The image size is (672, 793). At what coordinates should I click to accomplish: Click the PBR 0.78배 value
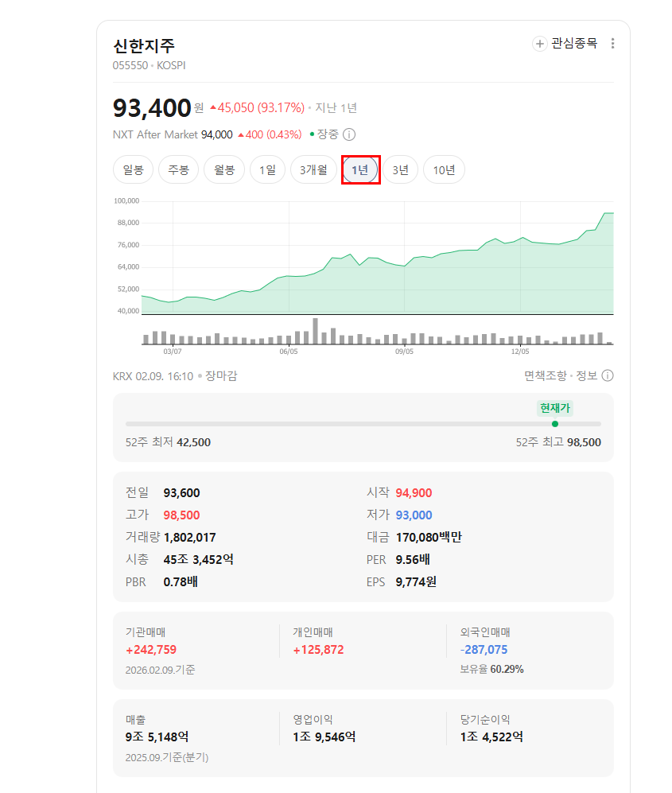tap(181, 582)
